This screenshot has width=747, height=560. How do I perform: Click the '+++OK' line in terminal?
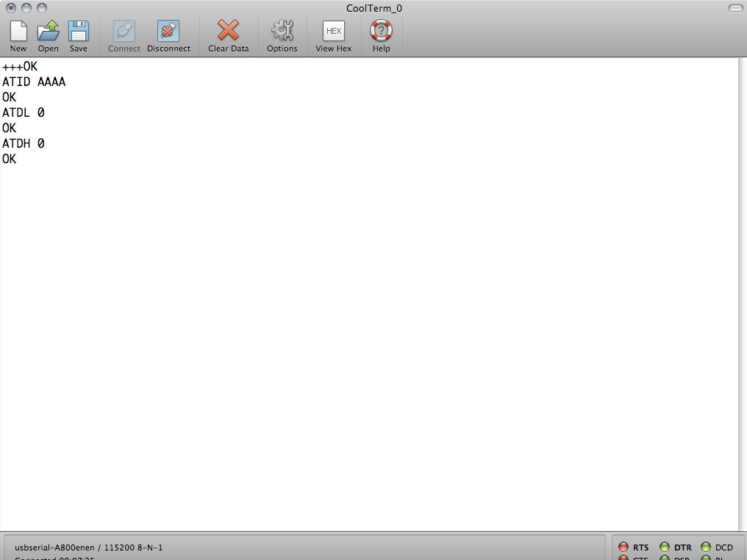(20, 66)
